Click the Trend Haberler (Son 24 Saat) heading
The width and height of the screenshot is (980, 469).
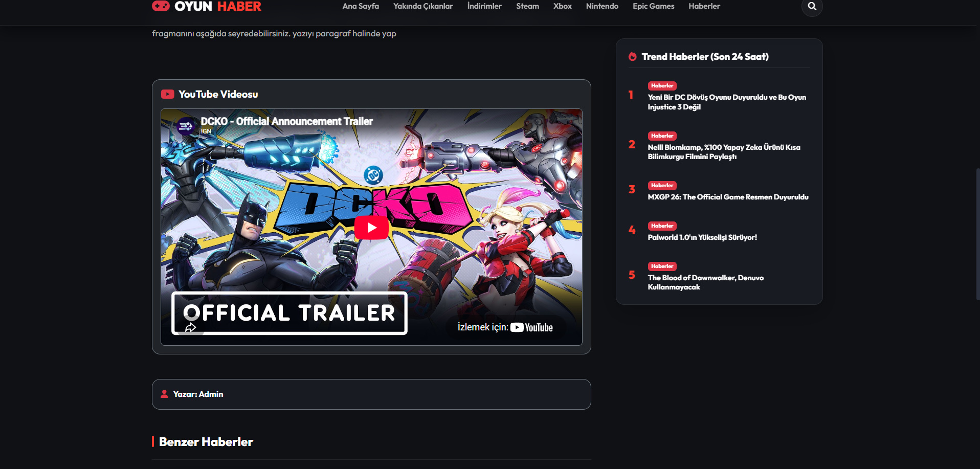pyautogui.click(x=705, y=57)
